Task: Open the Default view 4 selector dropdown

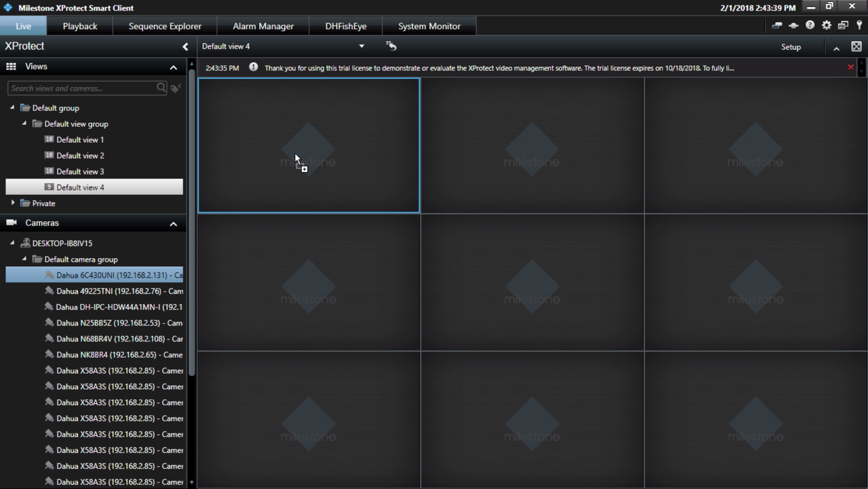Action: pyautogui.click(x=361, y=46)
